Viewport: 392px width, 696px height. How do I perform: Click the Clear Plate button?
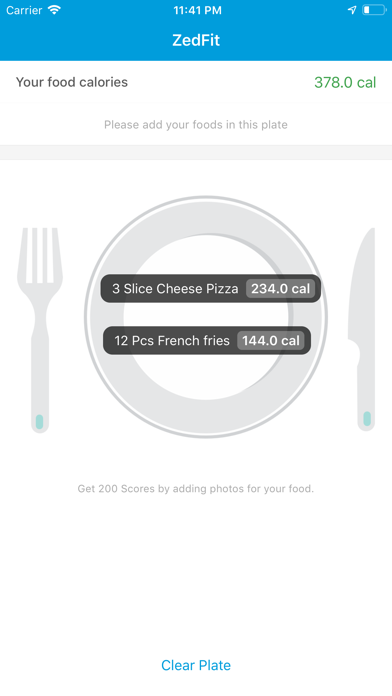[x=196, y=665]
